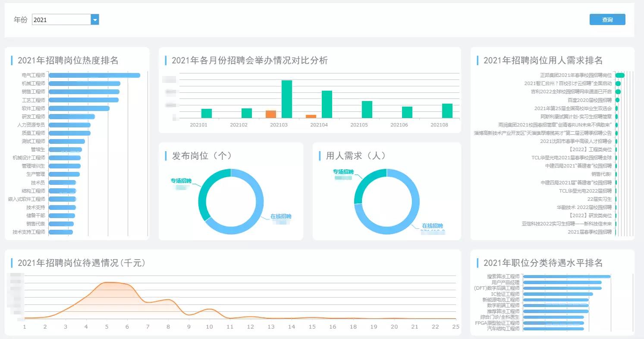The height and width of the screenshot is (339, 644).
Task: Click the 新能源电池工程师 label
Action: [501, 300]
